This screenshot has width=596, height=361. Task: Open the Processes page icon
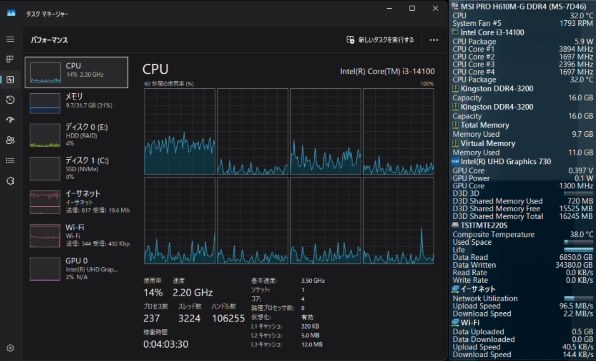point(10,59)
